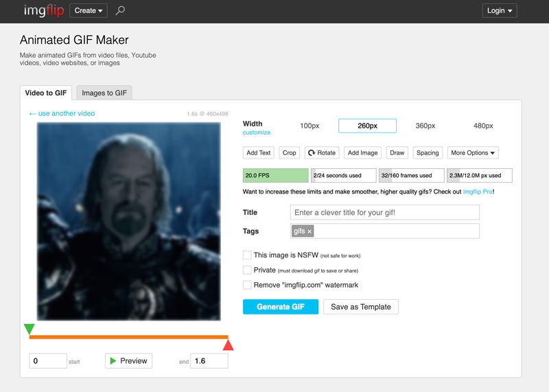Click the Preview play button
The image size is (549, 392).
128,361
